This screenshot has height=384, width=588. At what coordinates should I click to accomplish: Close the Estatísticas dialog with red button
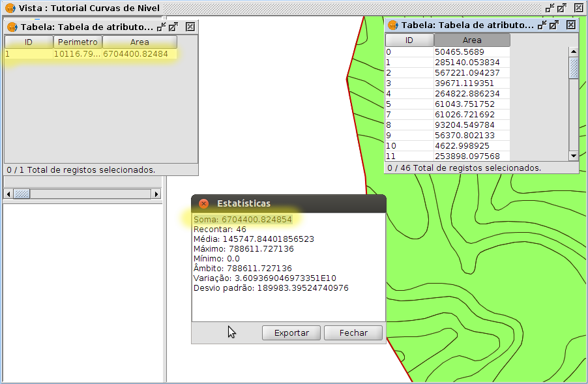[x=203, y=203]
